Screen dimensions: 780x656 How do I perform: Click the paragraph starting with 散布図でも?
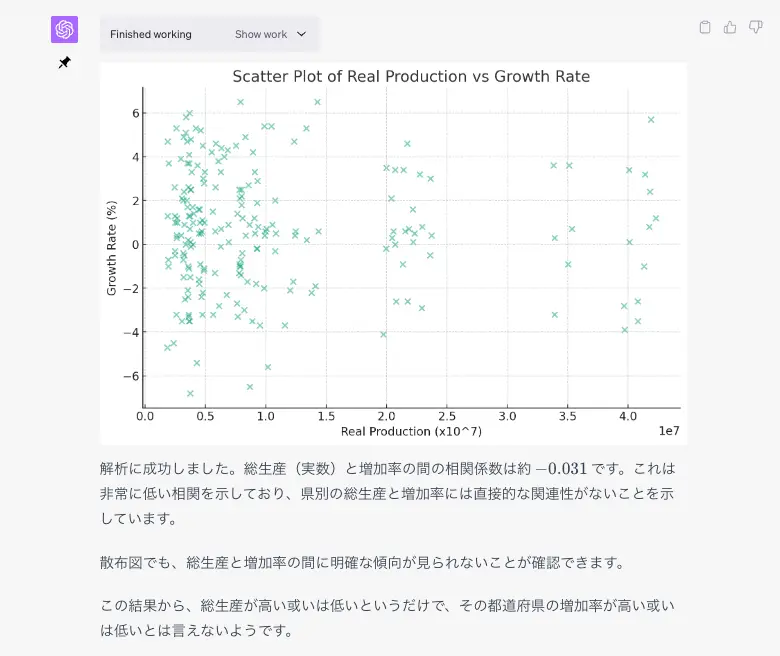[x=362, y=562]
